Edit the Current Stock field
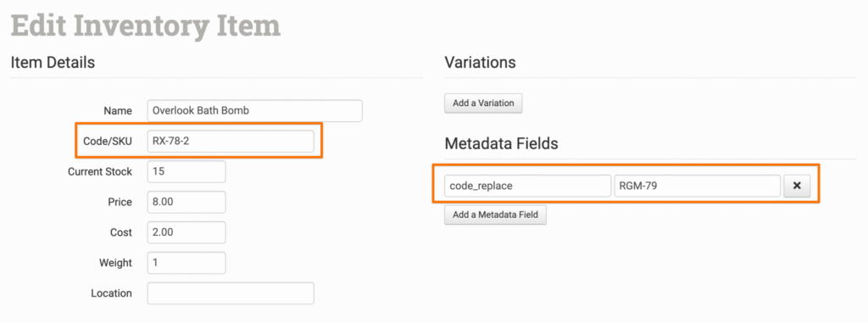868x323 pixels. tap(186, 172)
